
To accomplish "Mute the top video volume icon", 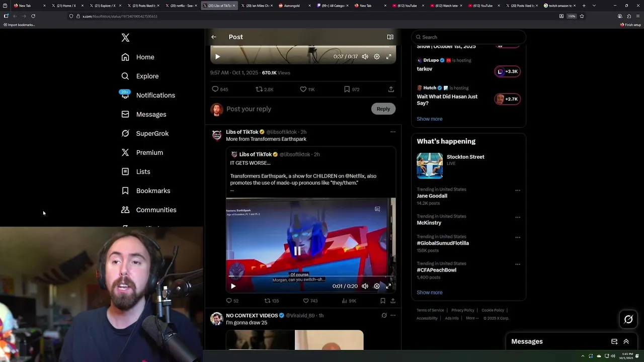I will pos(365,57).
